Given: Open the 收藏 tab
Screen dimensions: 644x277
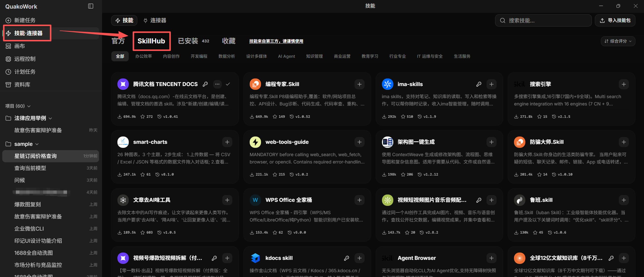Looking at the screenshot, I should [229, 41].
